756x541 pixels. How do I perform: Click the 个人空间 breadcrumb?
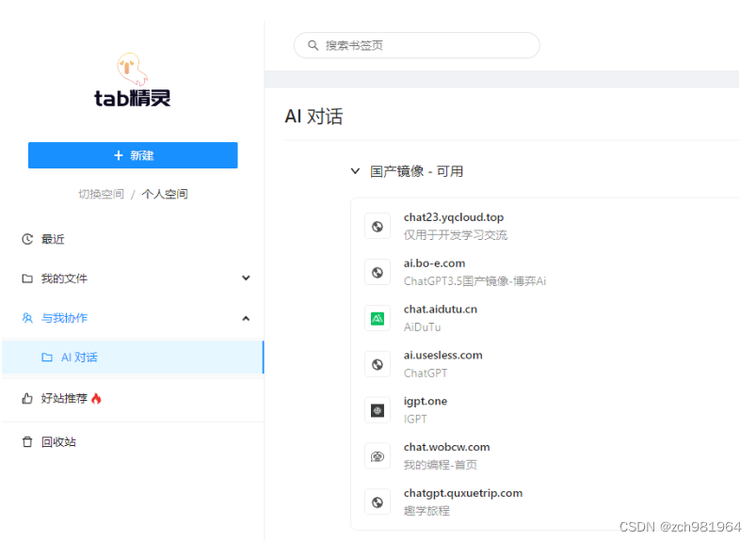click(165, 194)
